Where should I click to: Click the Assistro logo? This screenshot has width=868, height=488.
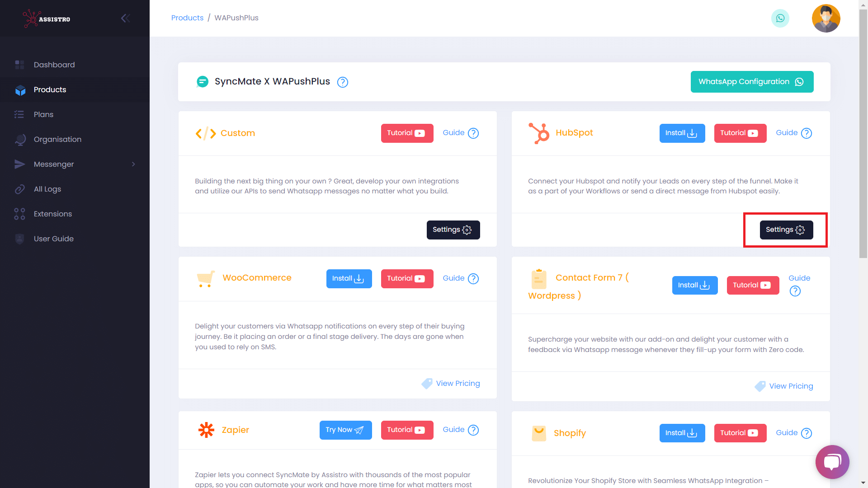(47, 19)
